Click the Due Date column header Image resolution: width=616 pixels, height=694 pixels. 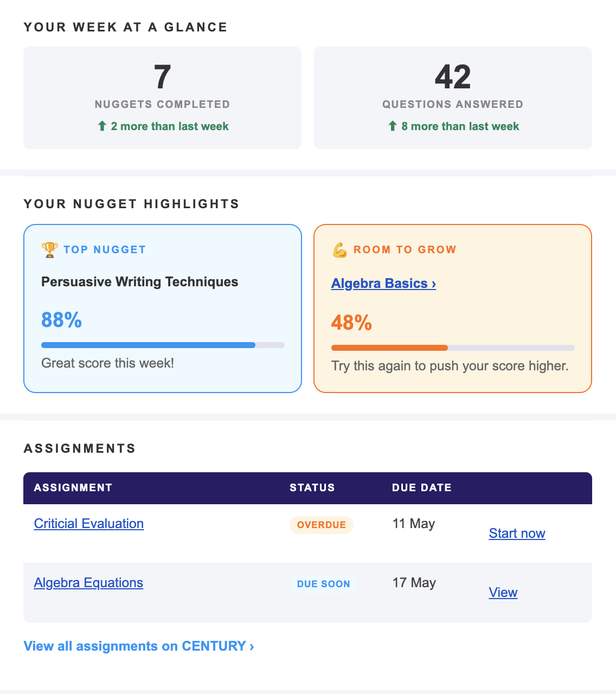(x=422, y=487)
